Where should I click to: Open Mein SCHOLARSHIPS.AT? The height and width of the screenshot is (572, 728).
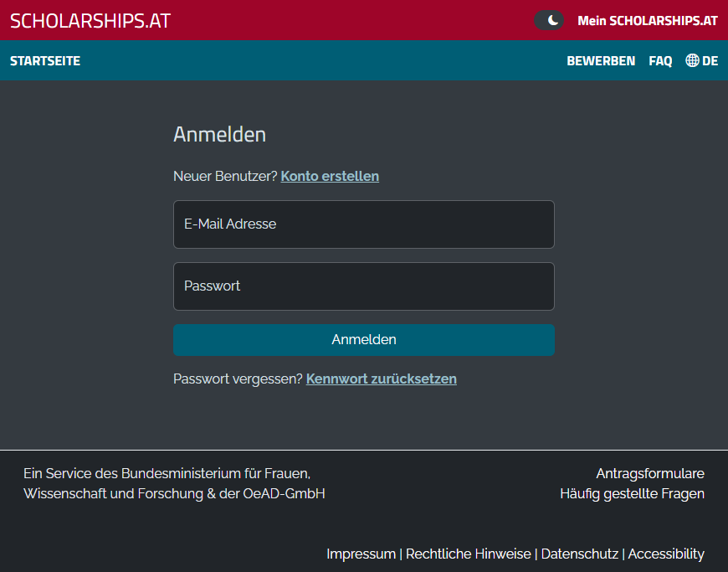tap(647, 20)
